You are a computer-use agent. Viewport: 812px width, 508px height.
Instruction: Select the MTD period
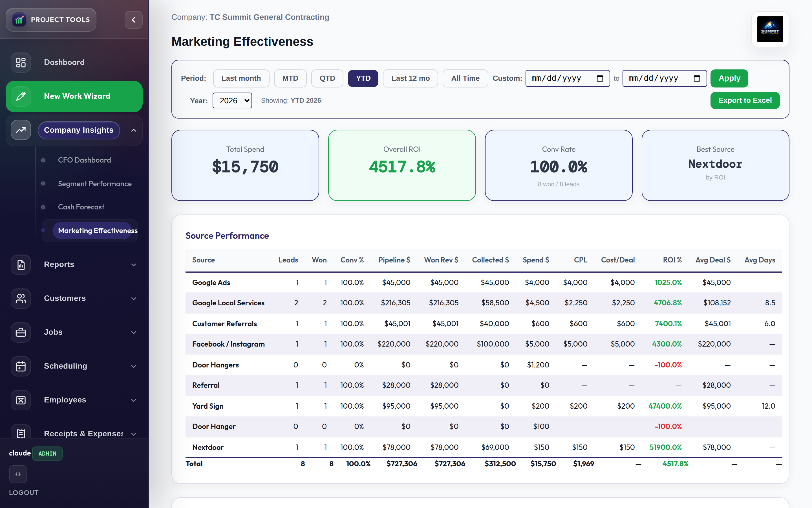290,78
